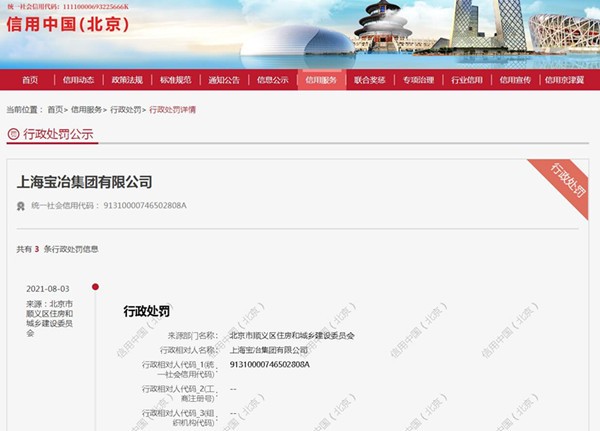600x431 pixels.
Task: Go to the 专项治理 section
Action: tap(418, 80)
